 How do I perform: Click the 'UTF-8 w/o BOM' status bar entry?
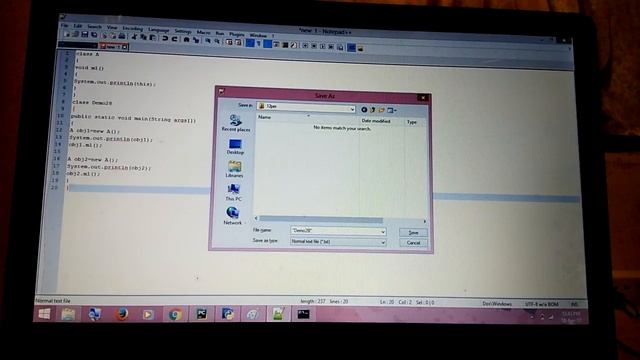coord(542,304)
